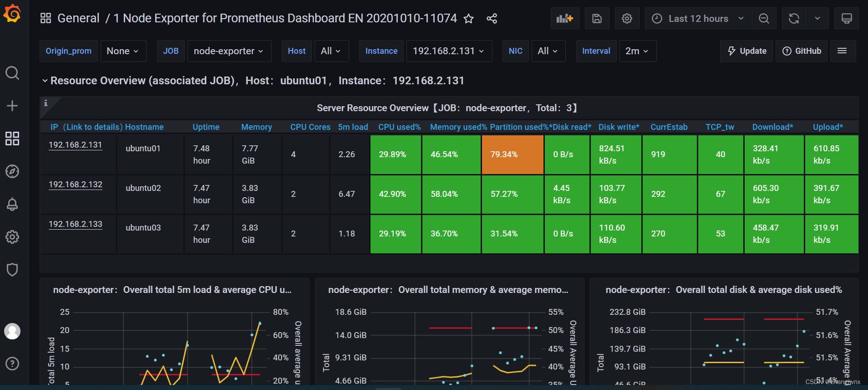Zoom out the time range
The width and height of the screenshot is (868, 390).
pos(764,19)
